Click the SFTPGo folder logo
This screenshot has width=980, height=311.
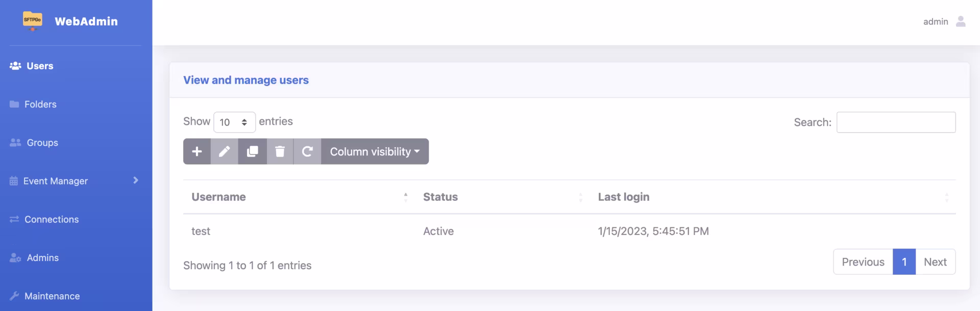click(32, 21)
